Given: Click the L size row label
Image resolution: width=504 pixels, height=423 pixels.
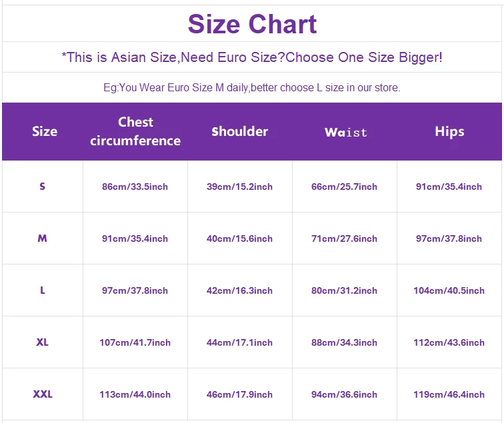Looking at the screenshot, I should pyautogui.click(x=43, y=290).
